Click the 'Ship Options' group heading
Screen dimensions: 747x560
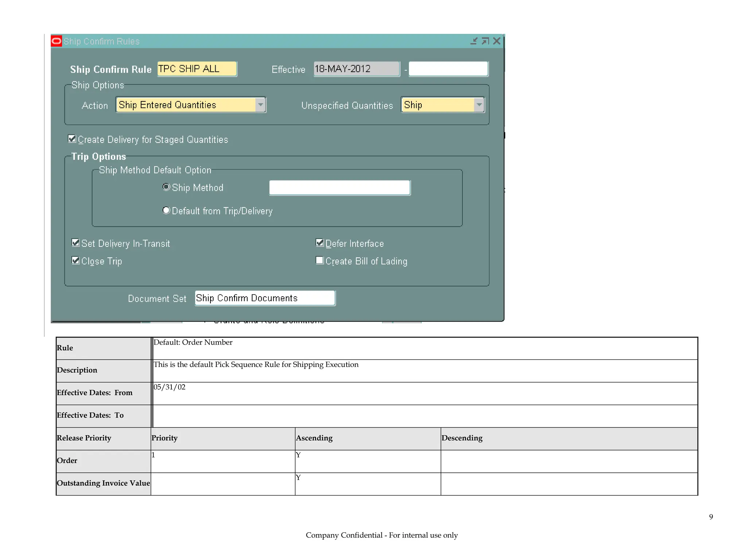[x=98, y=85]
